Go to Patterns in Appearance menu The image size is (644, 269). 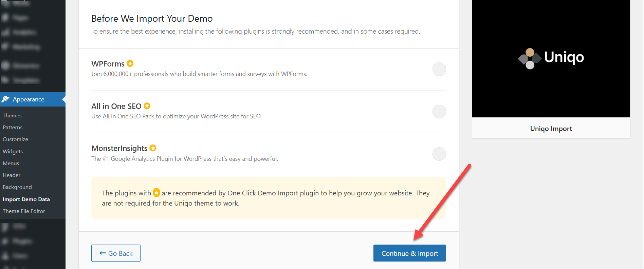coord(13,127)
